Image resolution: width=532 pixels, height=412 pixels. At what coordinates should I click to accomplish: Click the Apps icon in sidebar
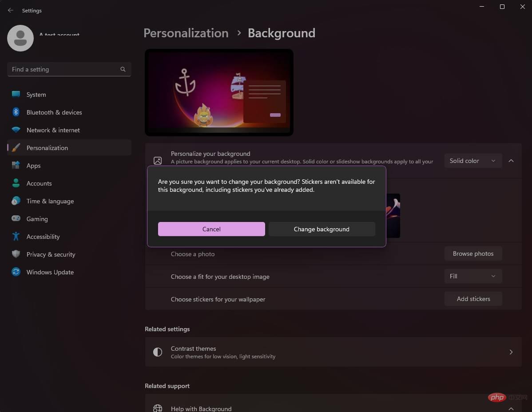click(16, 166)
